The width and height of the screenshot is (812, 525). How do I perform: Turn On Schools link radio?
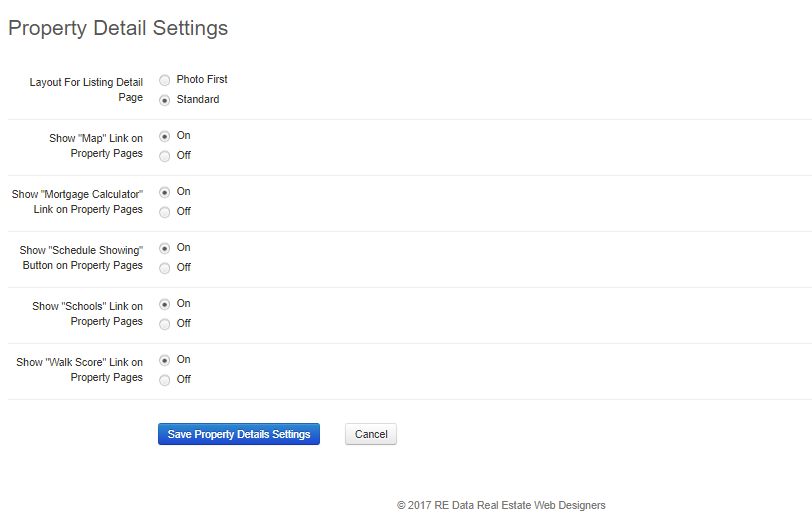pos(165,304)
